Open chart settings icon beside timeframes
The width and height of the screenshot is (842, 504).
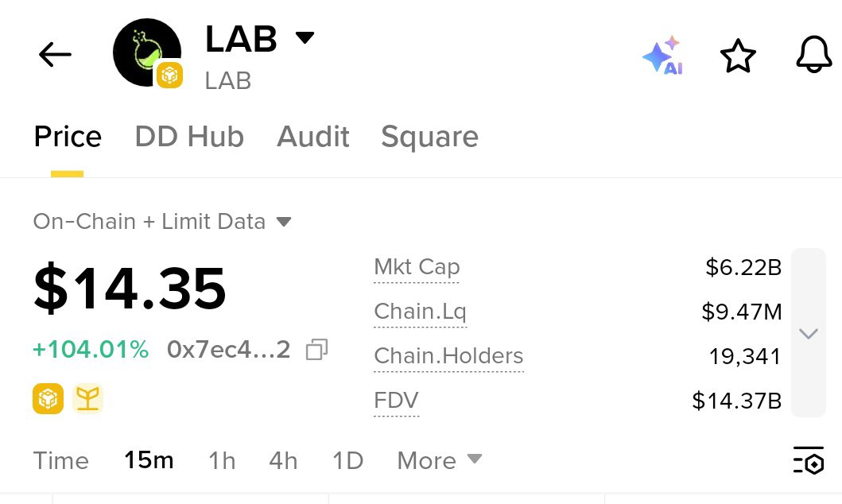pyautogui.click(x=808, y=460)
